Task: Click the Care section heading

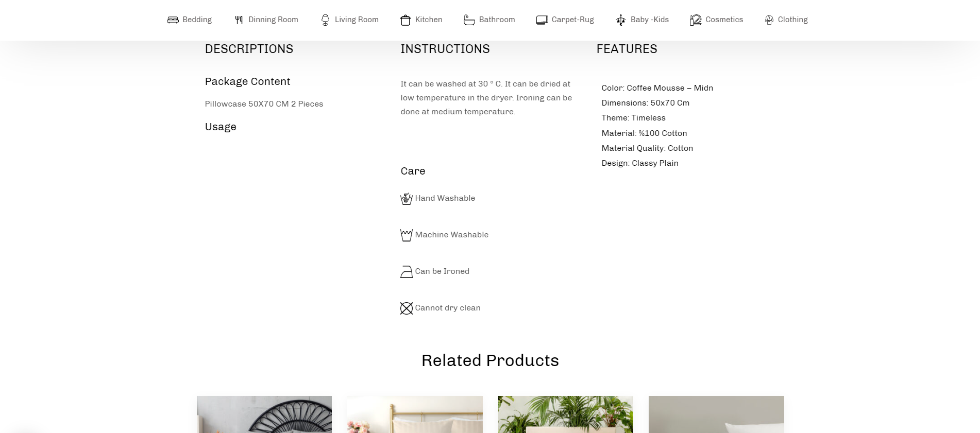Action: coord(413,171)
